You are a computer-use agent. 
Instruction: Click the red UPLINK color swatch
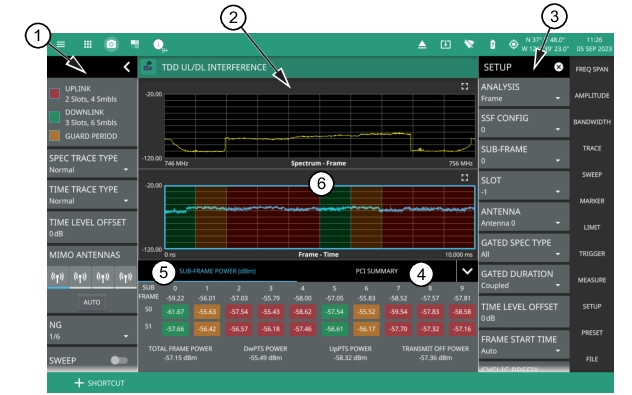point(54,94)
